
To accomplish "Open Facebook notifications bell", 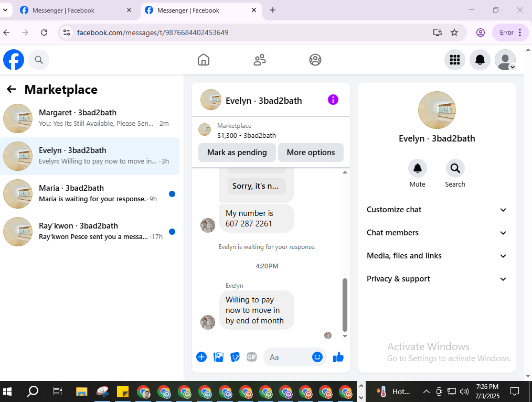I will coord(480,60).
